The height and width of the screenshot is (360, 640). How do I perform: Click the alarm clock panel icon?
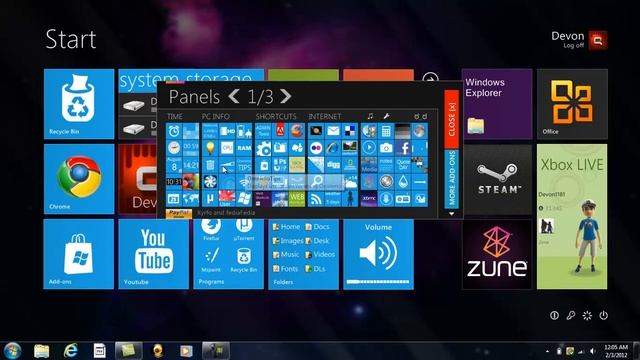click(x=174, y=131)
